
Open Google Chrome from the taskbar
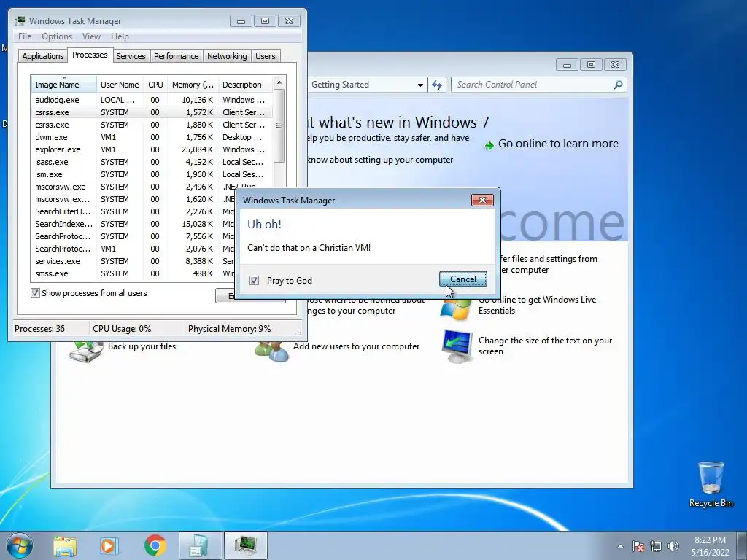(155, 545)
